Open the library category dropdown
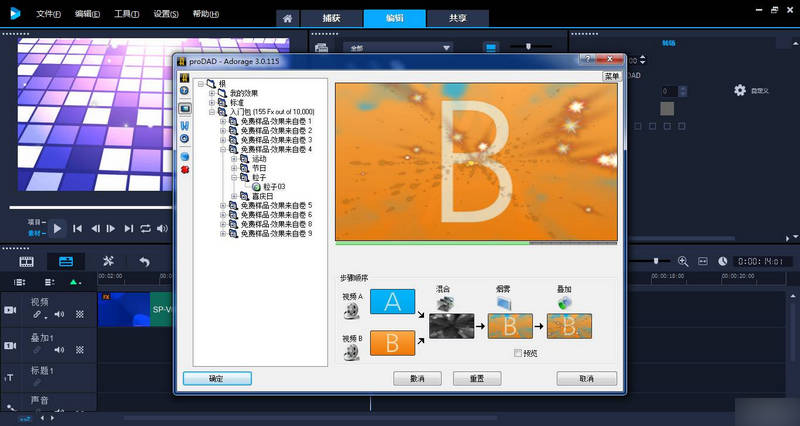Viewport: 800px width, 426px height. (x=398, y=47)
